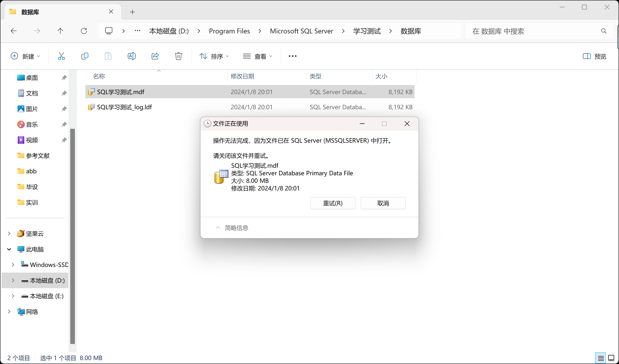This screenshot has width=619, height=364.
Task: Switch to large thumbnails view in status bar
Action: tap(611, 358)
